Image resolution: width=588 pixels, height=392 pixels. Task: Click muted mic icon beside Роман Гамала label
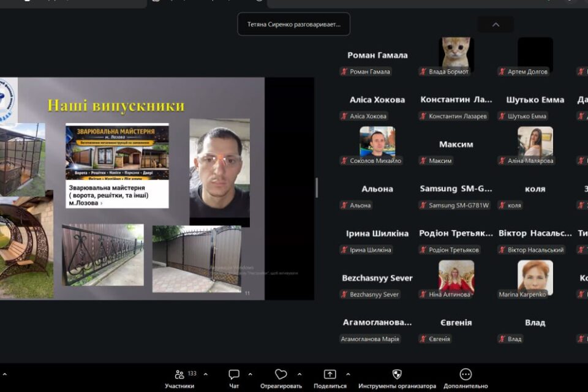[344, 72]
